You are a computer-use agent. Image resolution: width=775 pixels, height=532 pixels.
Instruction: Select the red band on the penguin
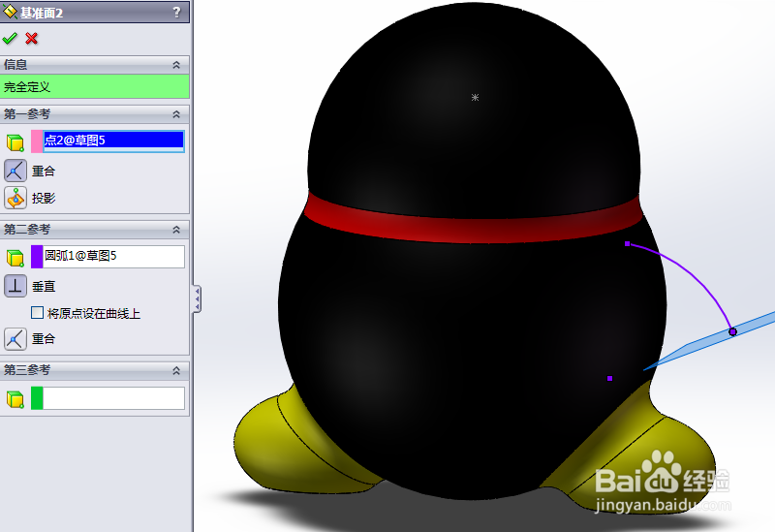pyautogui.click(x=473, y=230)
